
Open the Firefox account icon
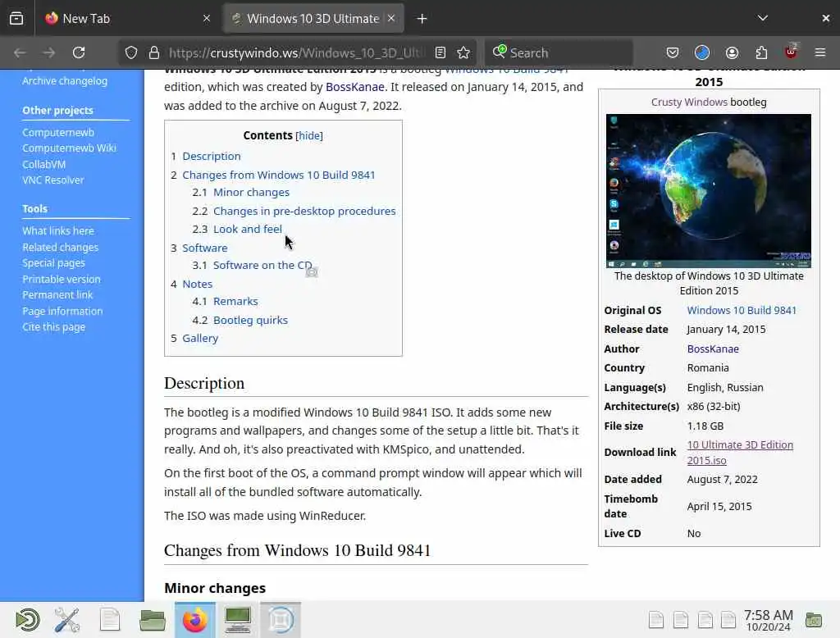[x=732, y=52]
